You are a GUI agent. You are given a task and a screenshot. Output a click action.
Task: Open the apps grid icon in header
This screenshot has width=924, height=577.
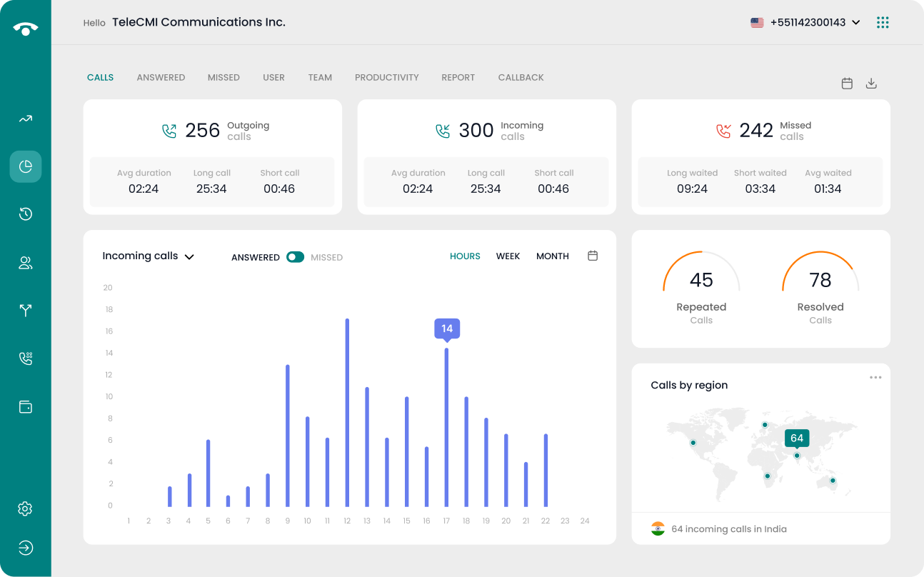point(883,23)
